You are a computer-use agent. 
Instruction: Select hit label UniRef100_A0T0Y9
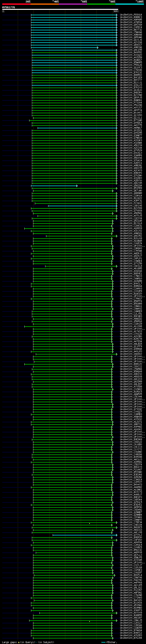pos(131,613)
